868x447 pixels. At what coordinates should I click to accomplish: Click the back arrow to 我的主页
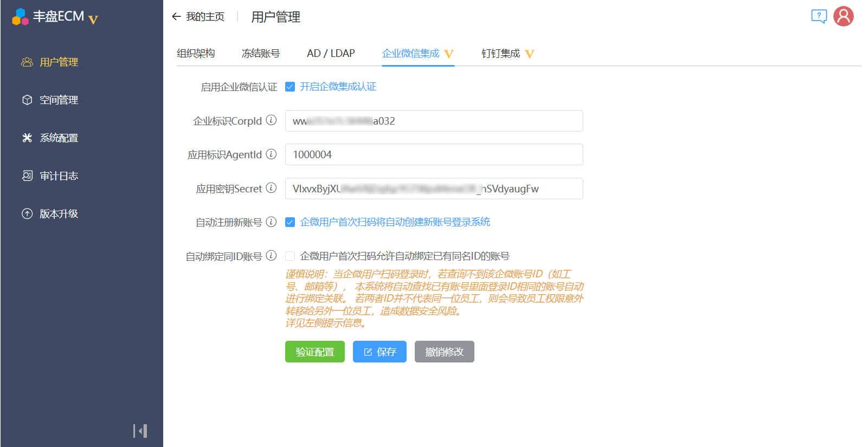[176, 17]
